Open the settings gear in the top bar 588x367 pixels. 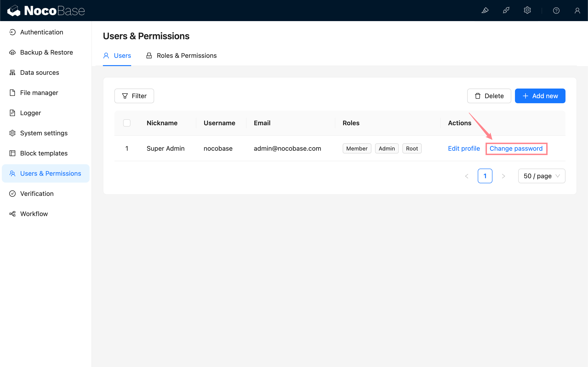click(527, 11)
